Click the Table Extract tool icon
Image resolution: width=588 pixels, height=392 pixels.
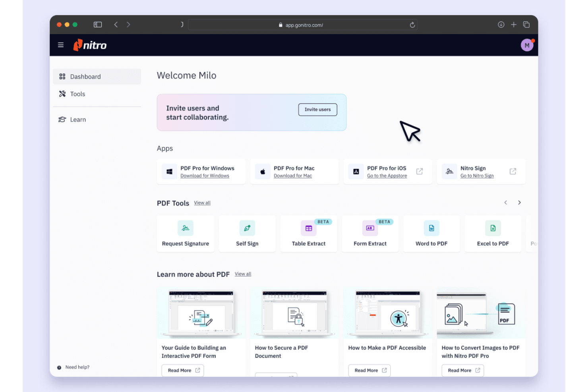tap(309, 228)
